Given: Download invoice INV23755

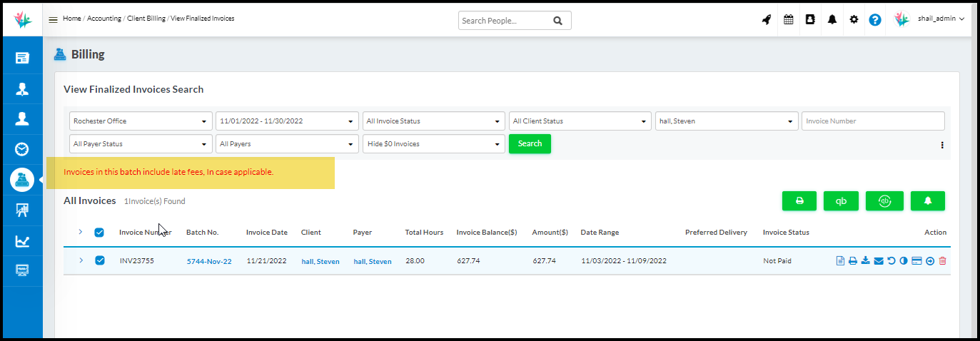Looking at the screenshot, I should (865, 261).
